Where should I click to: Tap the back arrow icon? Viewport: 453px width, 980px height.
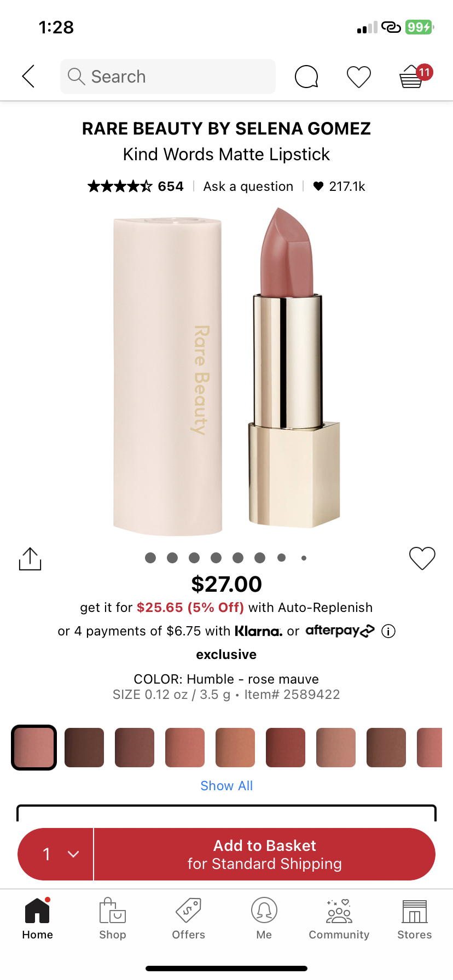(28, 76)
